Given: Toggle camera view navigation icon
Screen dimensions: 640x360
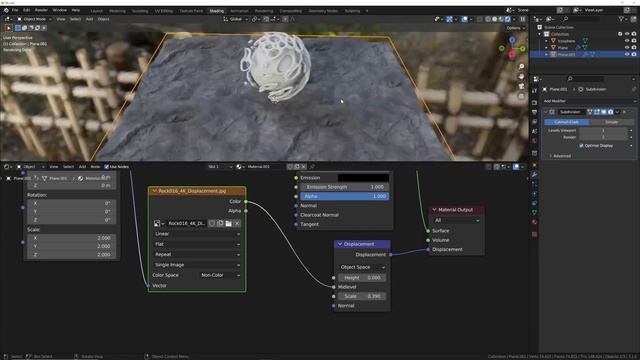Looking at the screenshot, I should click(x=521, y=86).
